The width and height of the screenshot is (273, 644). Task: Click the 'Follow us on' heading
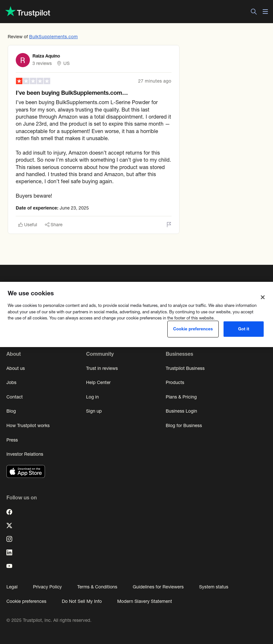pyautogui.click(x=22, y=497)
